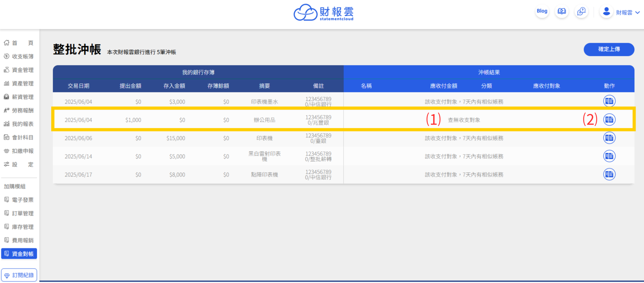
Task: Click the $15,000 deposit amount
Action: coord(176,138)
